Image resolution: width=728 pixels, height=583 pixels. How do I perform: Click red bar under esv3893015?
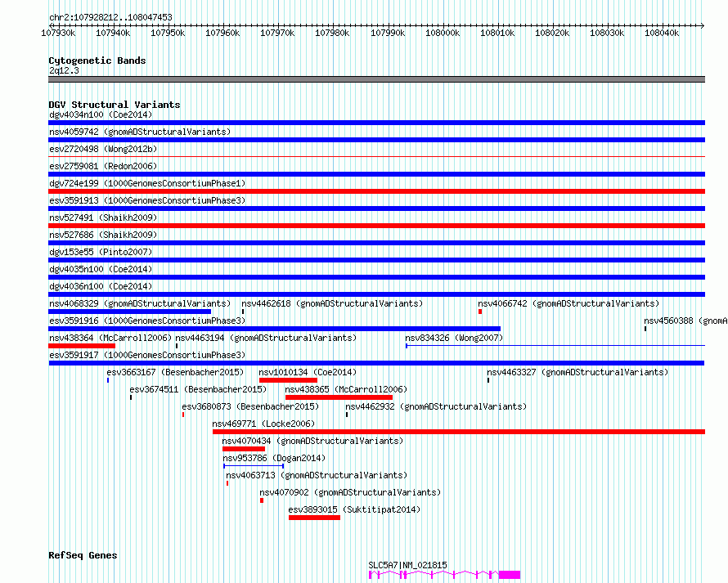314,518
